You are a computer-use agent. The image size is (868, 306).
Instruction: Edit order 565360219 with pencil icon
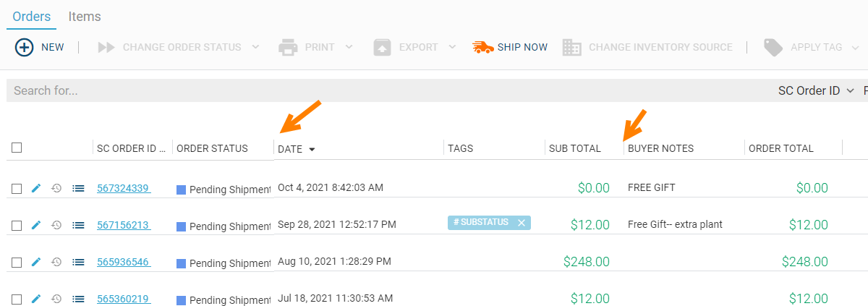tap(36, 298)
